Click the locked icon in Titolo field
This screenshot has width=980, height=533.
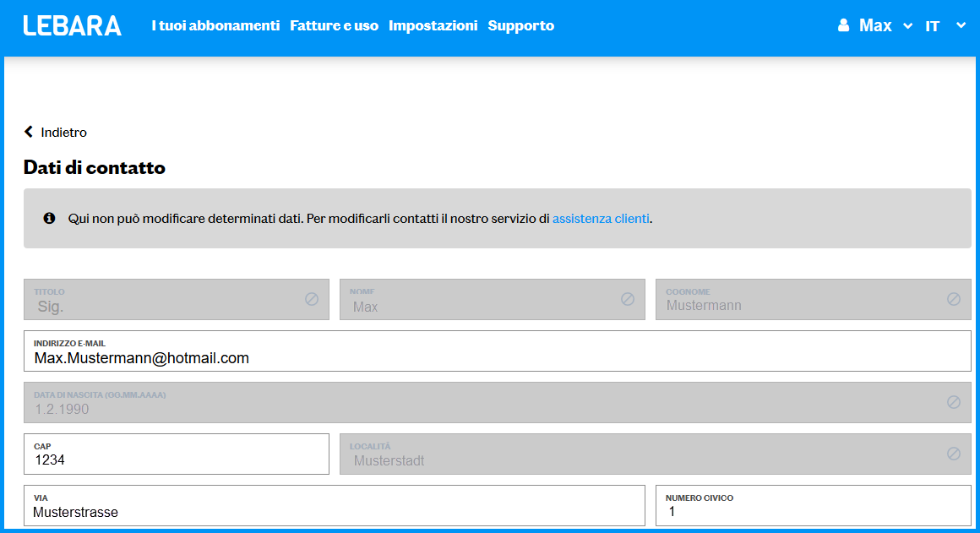[312, 299]
